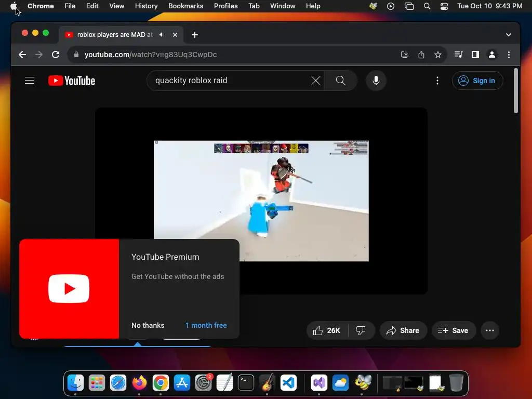Launch Safari from the Dock
Image resolution: width=532 pixels, height=399 pixels.
pos(118,383)
